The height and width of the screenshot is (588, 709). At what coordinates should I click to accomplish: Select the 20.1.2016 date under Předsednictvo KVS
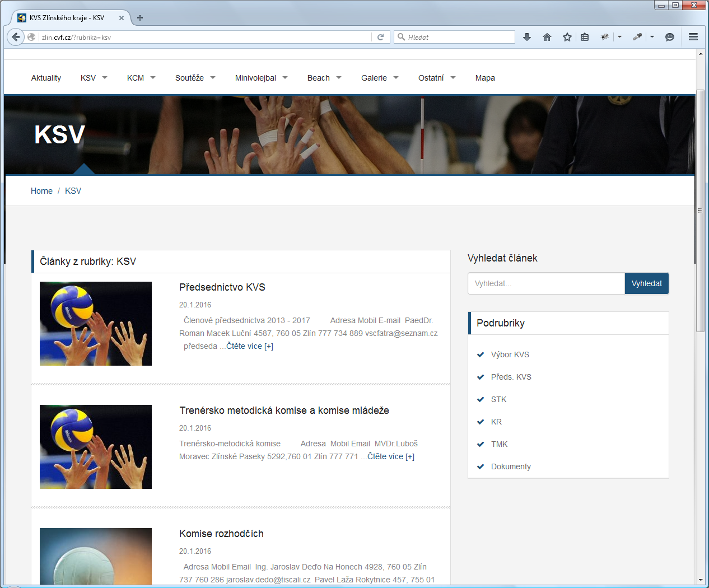pos(195,305)
